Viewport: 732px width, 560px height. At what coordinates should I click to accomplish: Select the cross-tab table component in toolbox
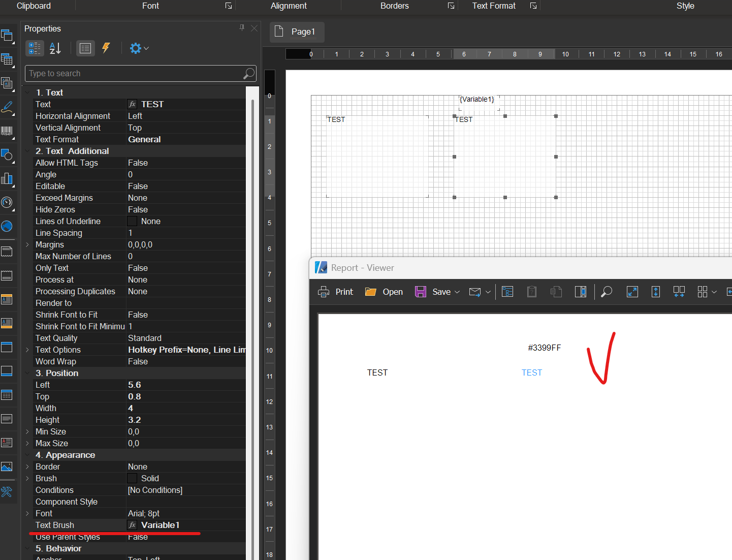pyautogui.click(x=7, y=59)
